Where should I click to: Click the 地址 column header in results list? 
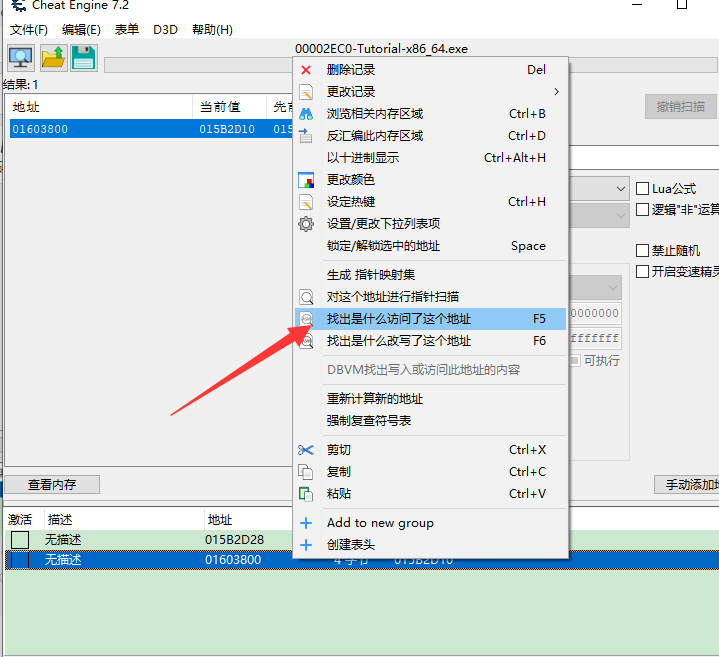coord(99,107)
